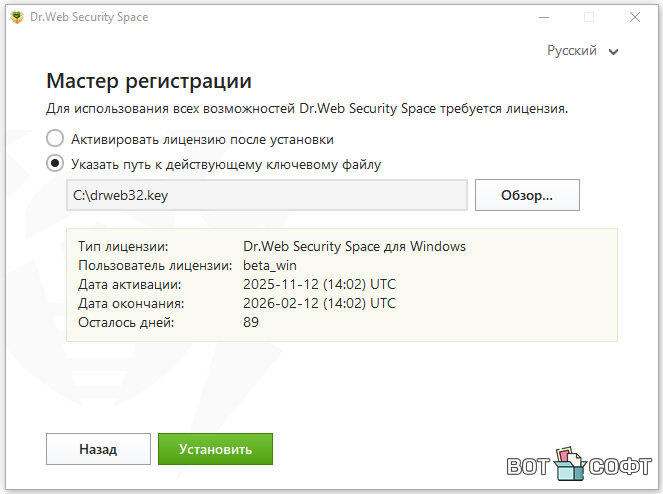
Task: Minimize the Dr.Web Security Space window
Action: coord(544,17)
